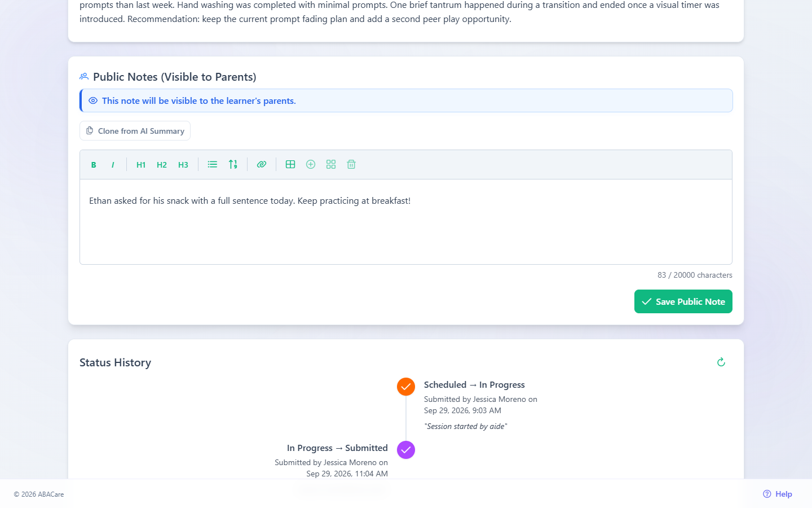Click the '© 2026 ABACare' footer text

(x=39, y=494)
